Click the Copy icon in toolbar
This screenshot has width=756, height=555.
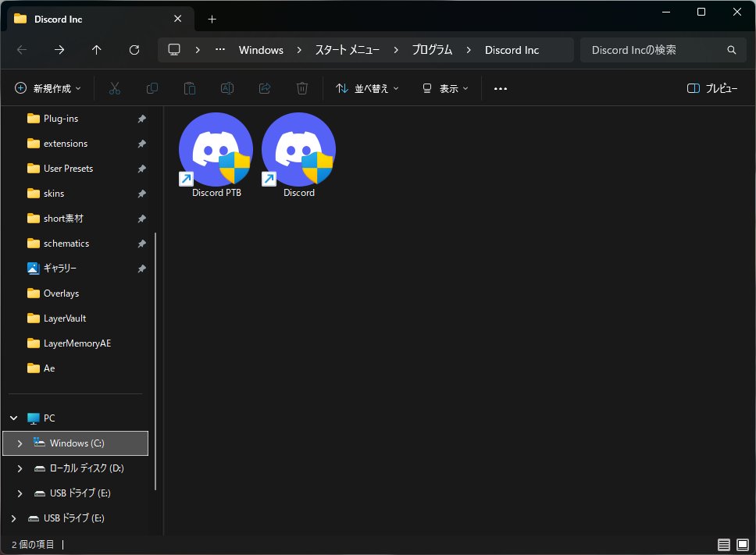click(152, 88)
